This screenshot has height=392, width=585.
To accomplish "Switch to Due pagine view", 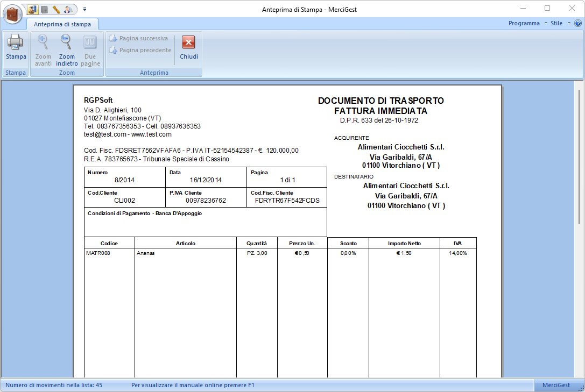I will [x=90, y=50].
